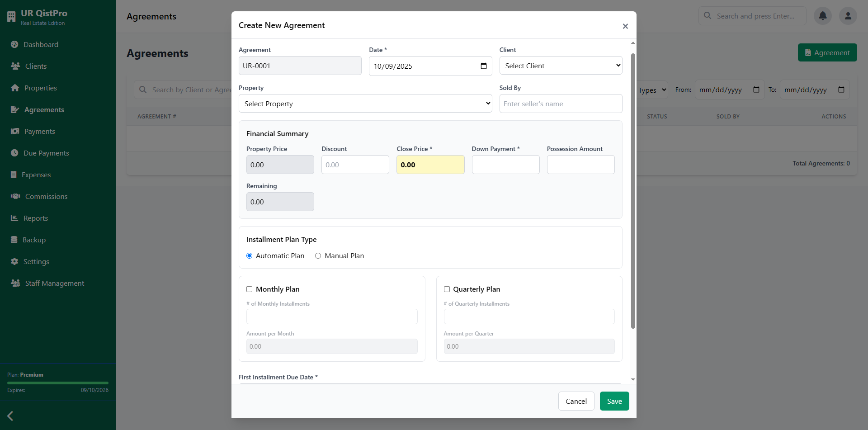868x430 pixels.
Task: Enable the Quarterly Plan checkbox
Action: [447, 289]
